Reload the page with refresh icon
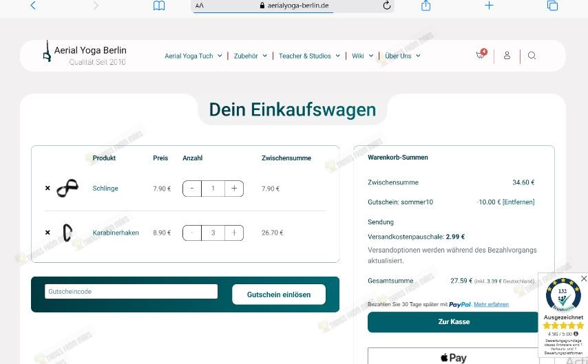This screenshot has height=364, width=588. [x=387, y=6]
